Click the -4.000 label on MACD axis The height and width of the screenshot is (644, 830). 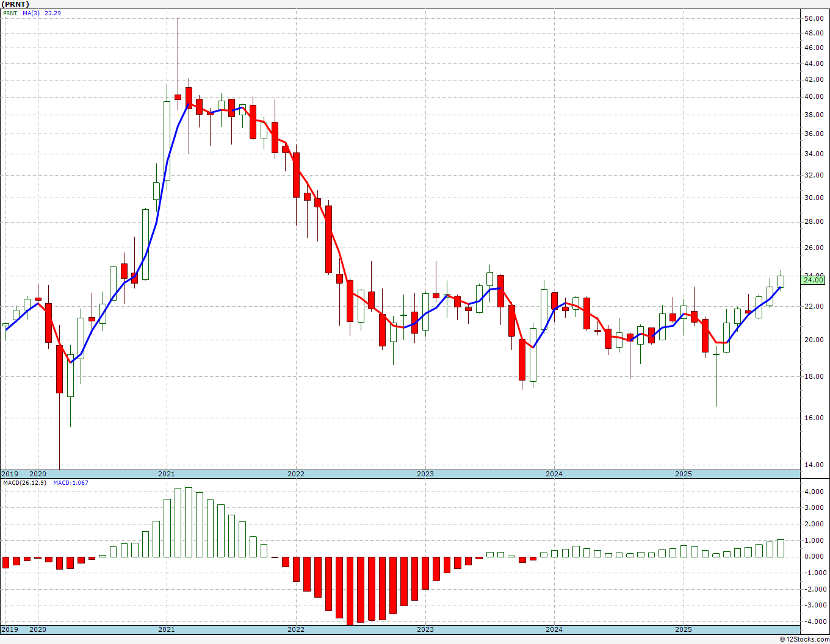[x=813, y=621]
